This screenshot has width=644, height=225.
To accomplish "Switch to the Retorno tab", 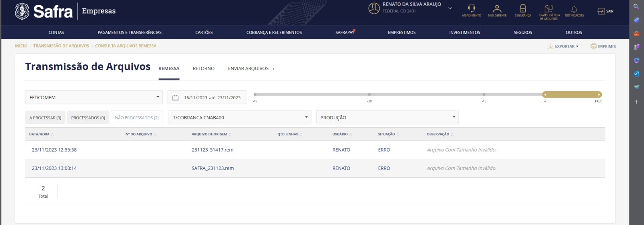I will (x=204, y=69).
